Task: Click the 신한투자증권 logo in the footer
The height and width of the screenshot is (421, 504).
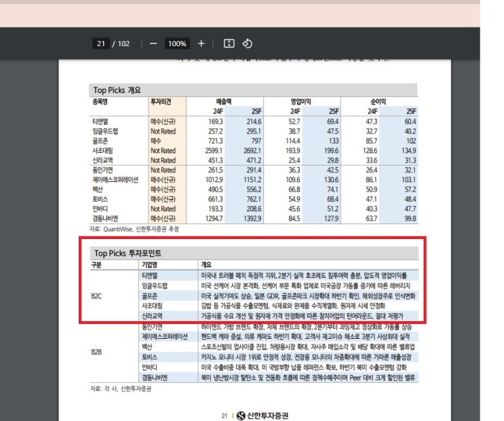Action: point(263,416)
